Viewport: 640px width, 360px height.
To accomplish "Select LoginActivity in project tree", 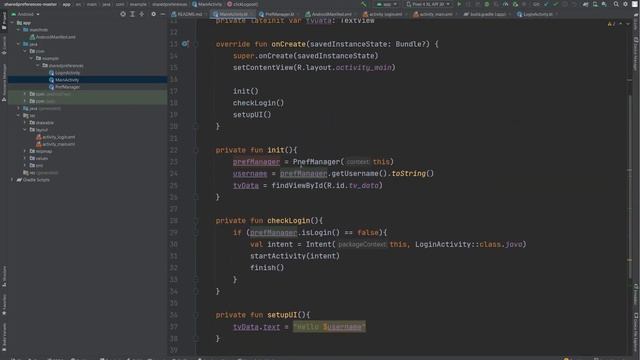I will pos(67,73).
